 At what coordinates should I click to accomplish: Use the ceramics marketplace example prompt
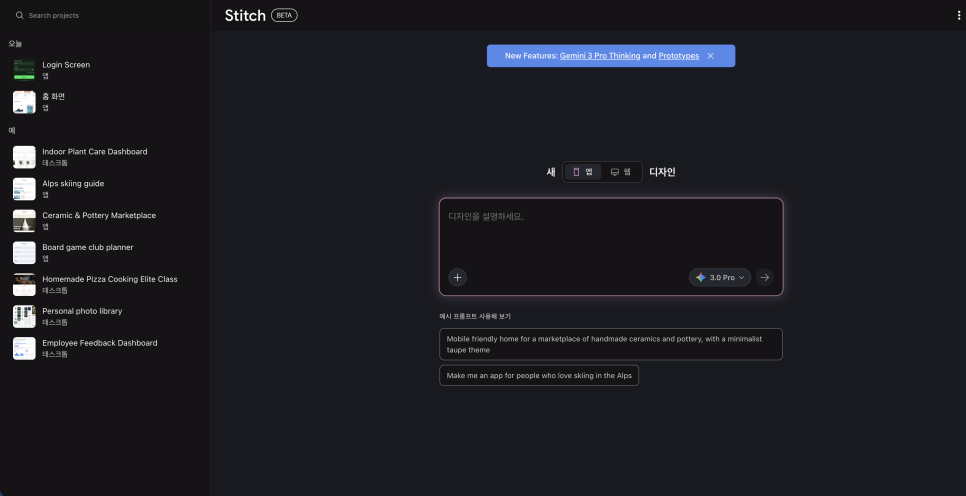(611, 344)
